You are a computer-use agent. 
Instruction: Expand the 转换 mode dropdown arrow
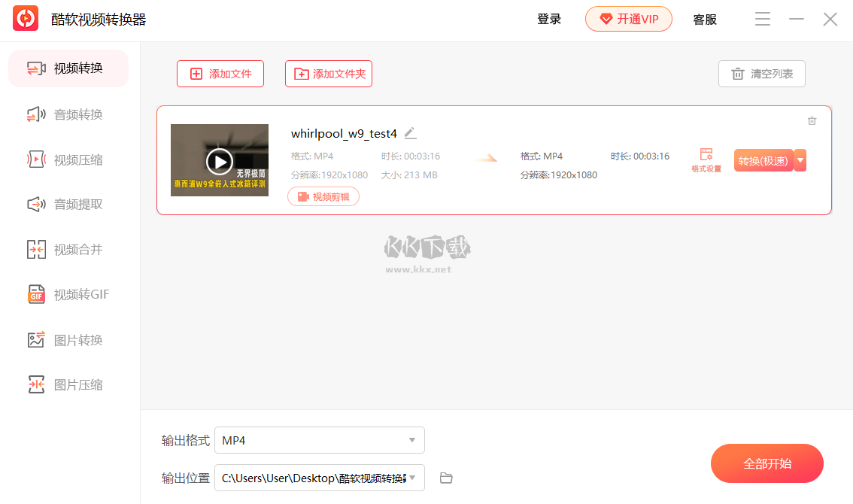(x=800, y=160)
